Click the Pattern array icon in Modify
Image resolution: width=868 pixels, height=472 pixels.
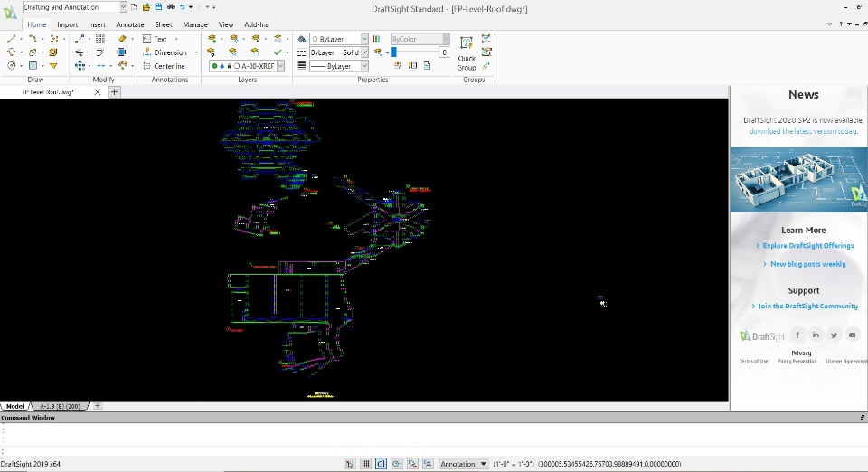(100, 39)
